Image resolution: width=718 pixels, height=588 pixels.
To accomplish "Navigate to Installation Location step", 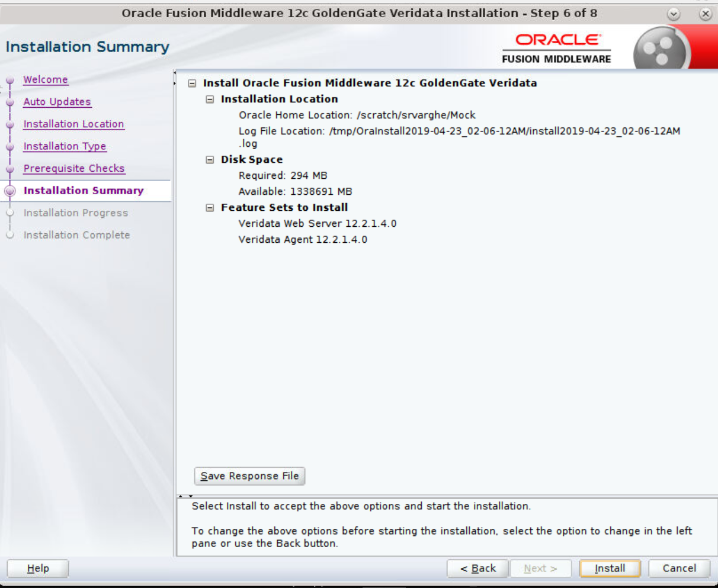I will (73, 124).
